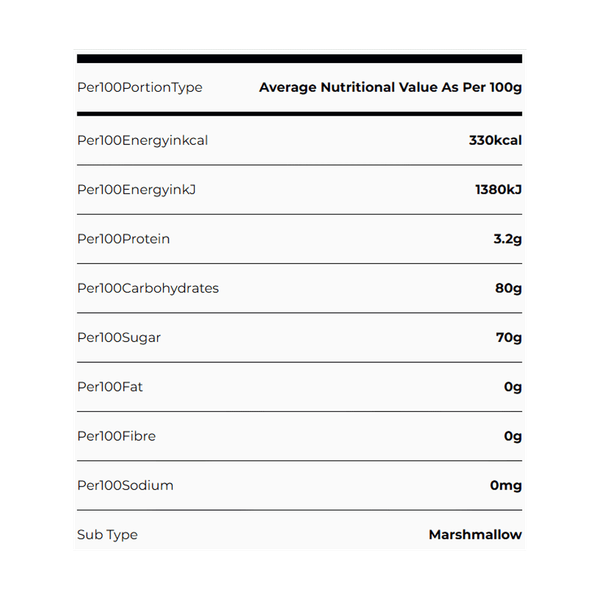Image resolution: width=600 pixels, height=600 pixels.
Task: Select the 1380kJ energy value
Action: point(498,190)
